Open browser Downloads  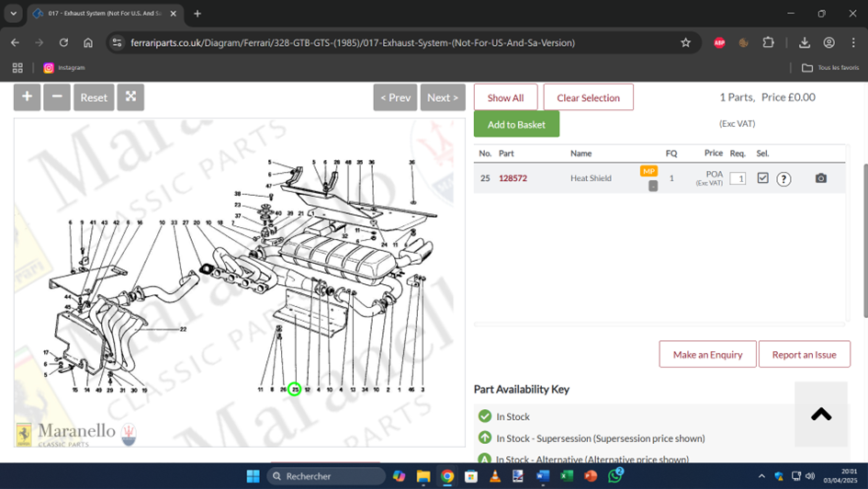(805, 42)
